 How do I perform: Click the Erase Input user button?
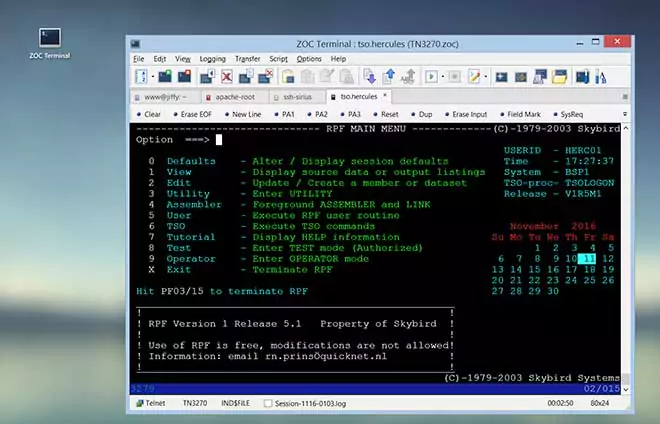coord(466,114)
